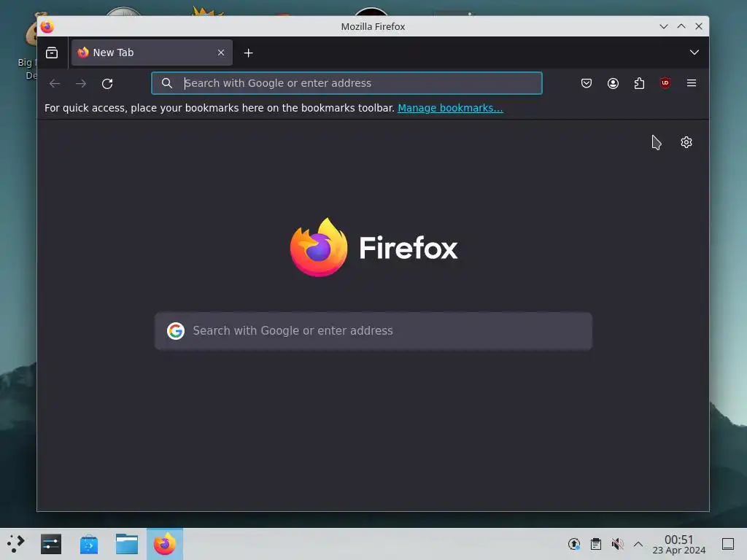Expand the list all tabs chevron

click(x=694, y=52)
